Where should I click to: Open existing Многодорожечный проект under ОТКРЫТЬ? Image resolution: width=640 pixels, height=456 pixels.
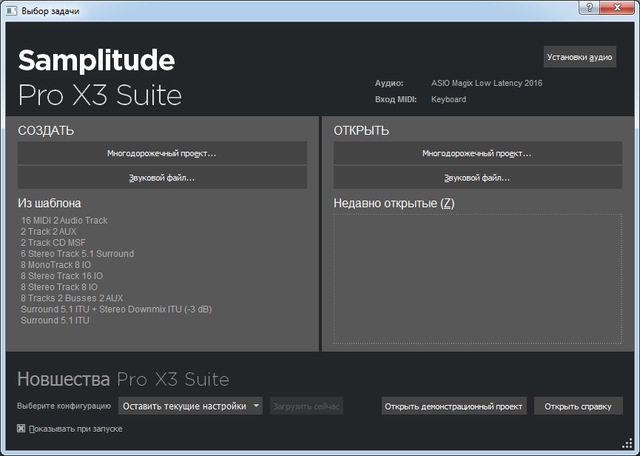(x=478, y=153)
